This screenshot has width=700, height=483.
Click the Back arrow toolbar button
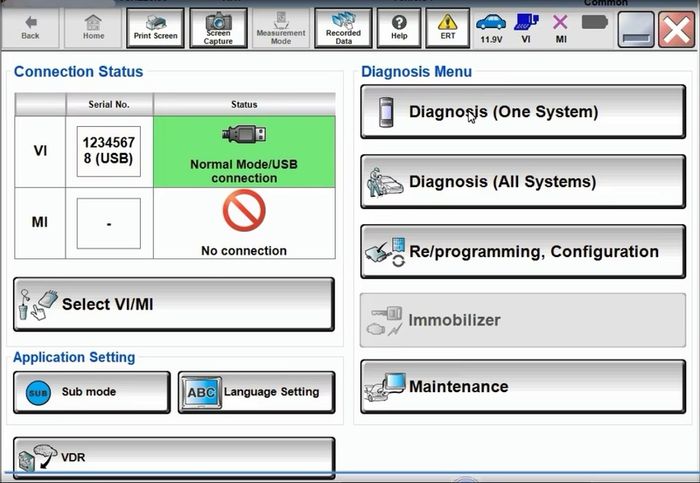[30, 28]
